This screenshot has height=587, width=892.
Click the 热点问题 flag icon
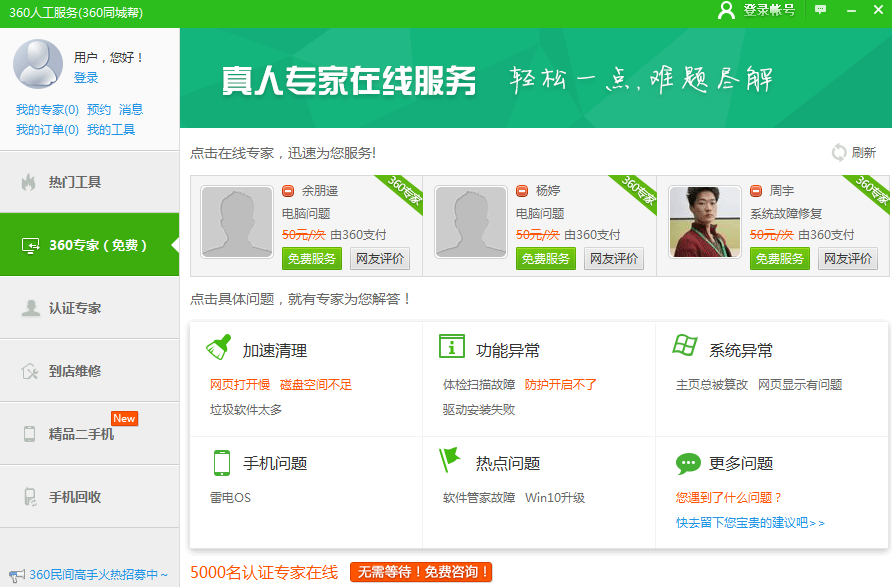[451, 461]
